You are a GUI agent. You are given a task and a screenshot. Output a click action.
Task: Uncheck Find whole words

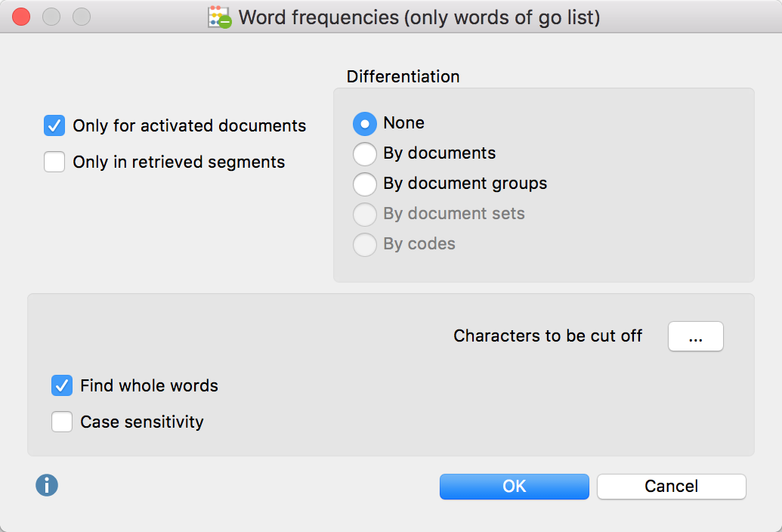click(62, 386)
